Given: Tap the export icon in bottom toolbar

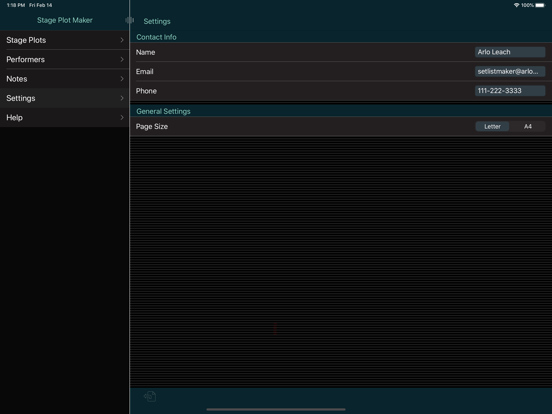Looking at the screenshot, I should (x=150, y=396).
